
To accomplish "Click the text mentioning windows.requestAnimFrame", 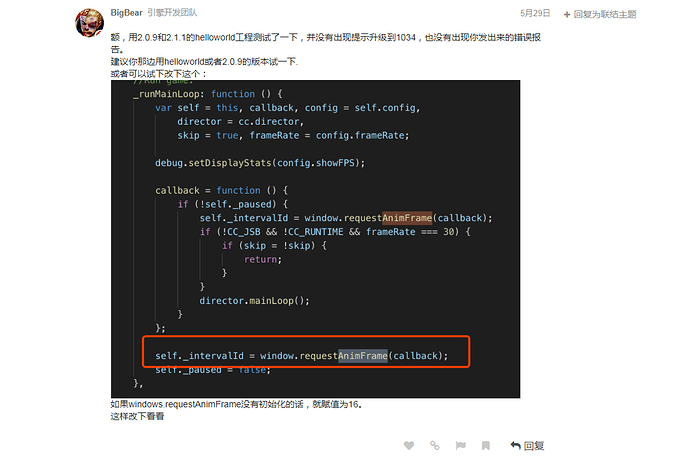I will [x=236, y=404].
